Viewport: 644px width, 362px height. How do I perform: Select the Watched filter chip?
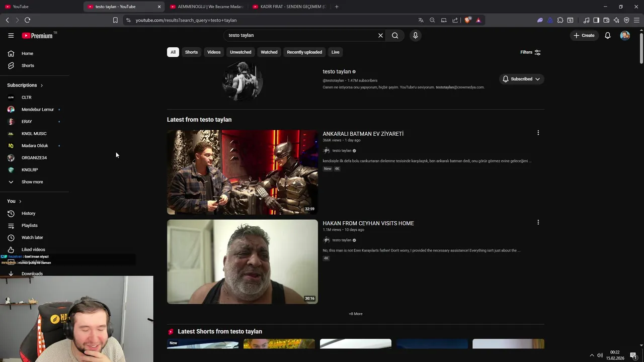[x=269, y=52]
